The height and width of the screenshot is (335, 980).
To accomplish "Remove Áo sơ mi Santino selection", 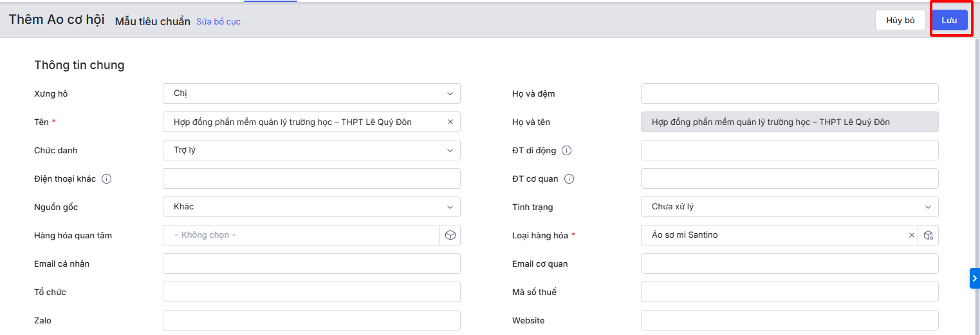I will point(911,235).
